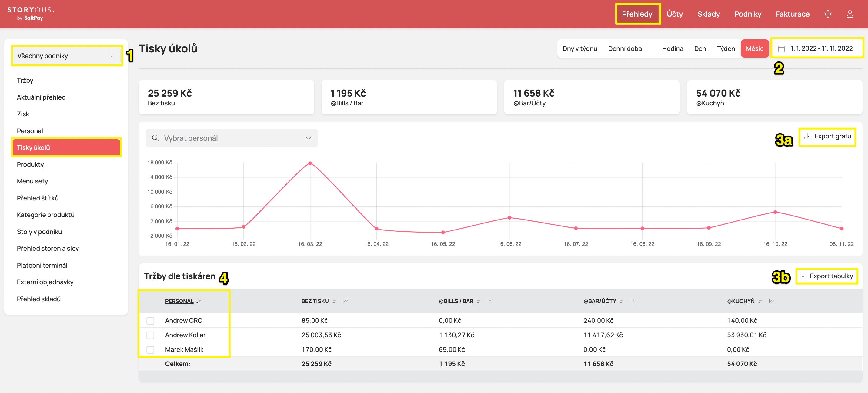
Task: Show chart for @BAR/ÚČTY column
Action: coord(633,301)
